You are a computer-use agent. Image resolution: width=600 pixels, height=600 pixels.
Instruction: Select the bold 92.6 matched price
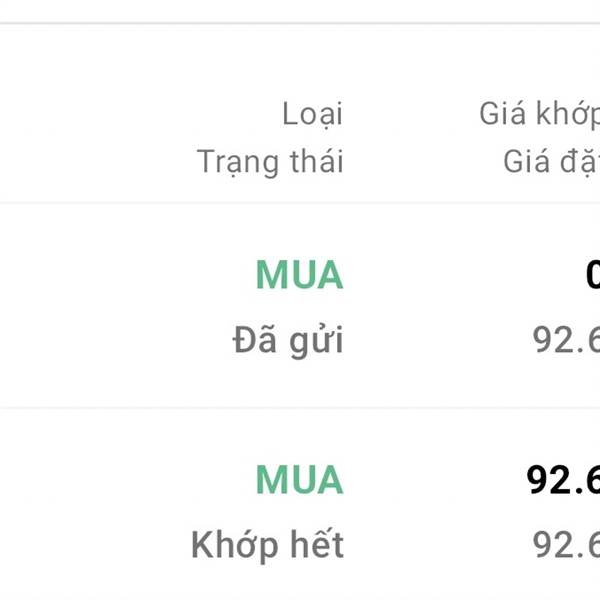tap(563, 480)
